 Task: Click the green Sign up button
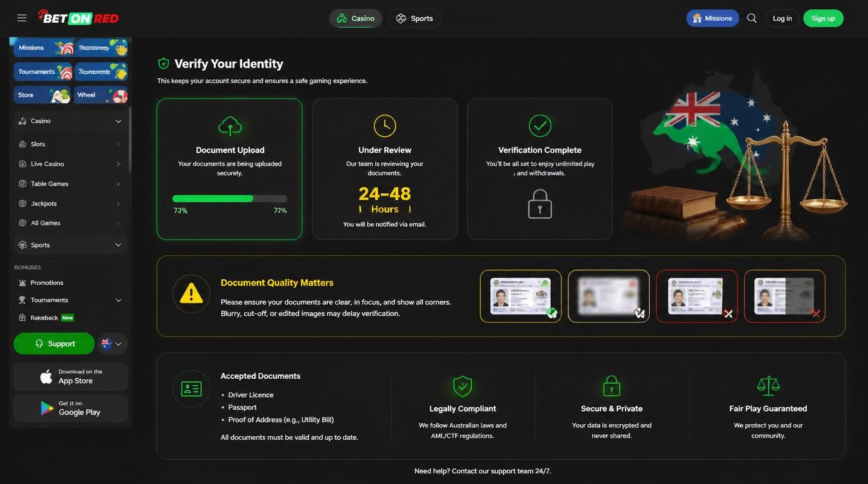(x=823, y=18)
